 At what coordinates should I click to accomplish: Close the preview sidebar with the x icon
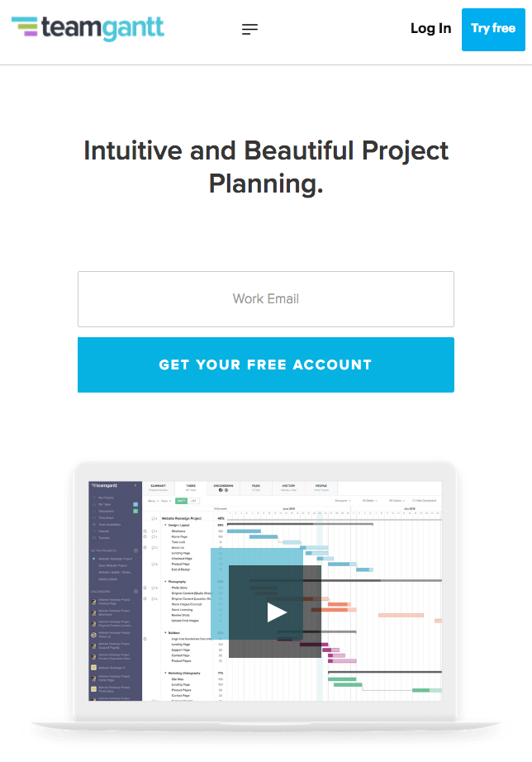click(x=135, y=485)
